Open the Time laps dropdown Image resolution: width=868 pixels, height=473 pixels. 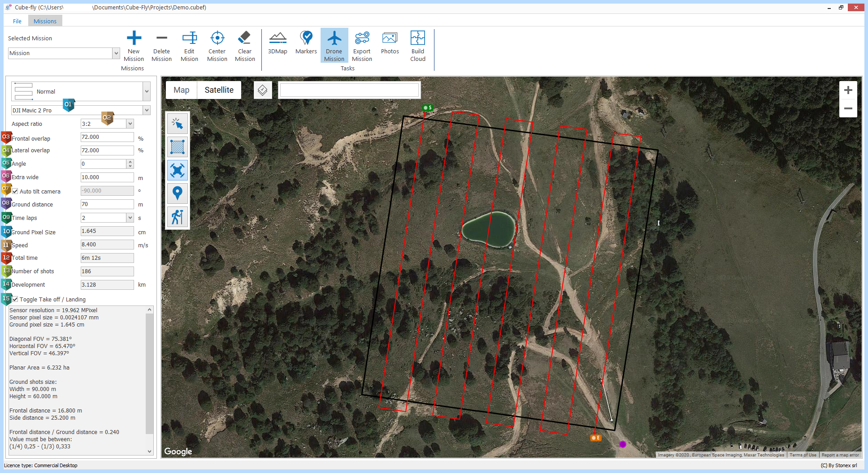pyautogui.click(x=130, y=218)
